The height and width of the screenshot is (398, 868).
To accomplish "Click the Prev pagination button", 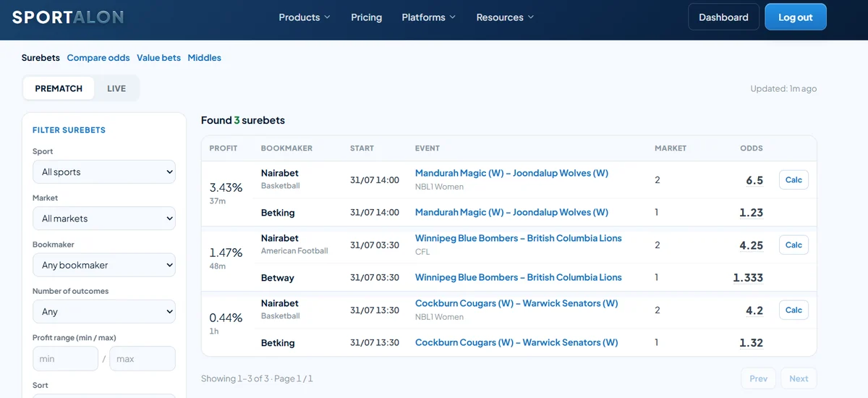I will tap(759, 378).
